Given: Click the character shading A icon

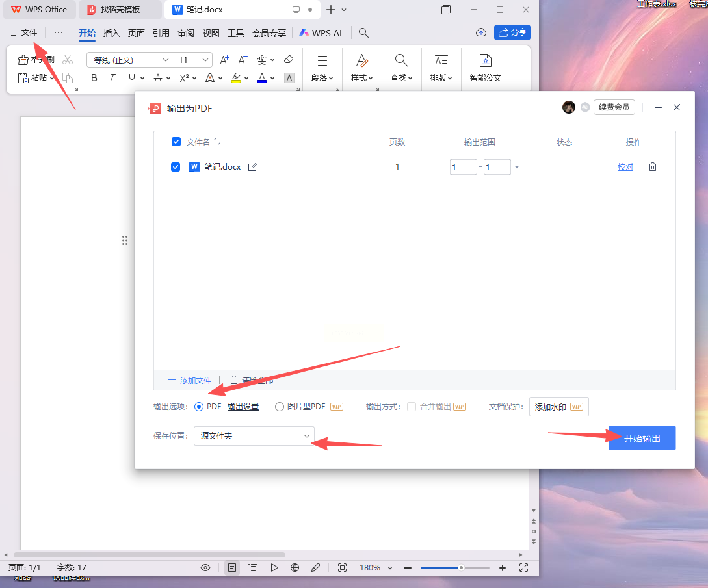Looking at the screenshot, I should (x=289, y=78).
